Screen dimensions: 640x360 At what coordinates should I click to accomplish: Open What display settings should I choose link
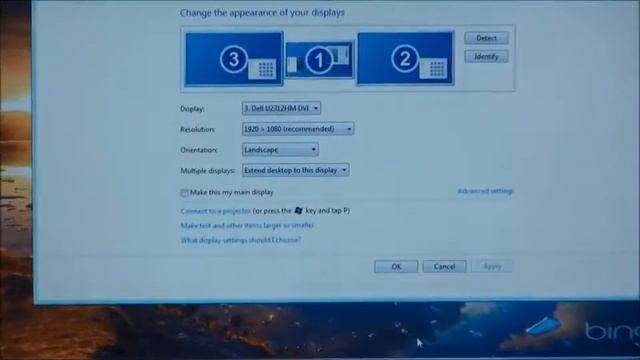(241, 240)
